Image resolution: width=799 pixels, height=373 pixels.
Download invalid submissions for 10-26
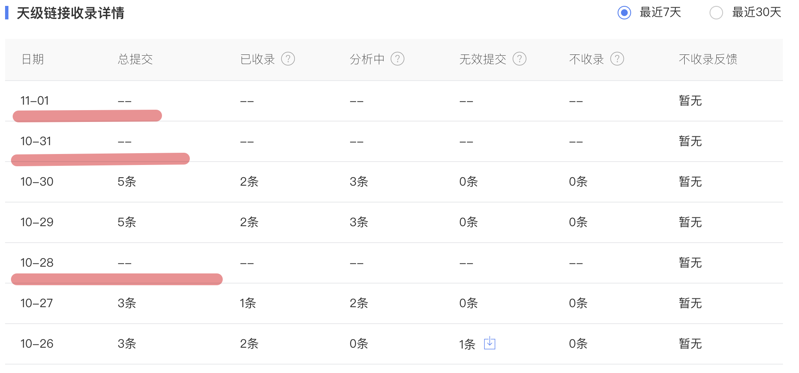[x=489, y=343]
